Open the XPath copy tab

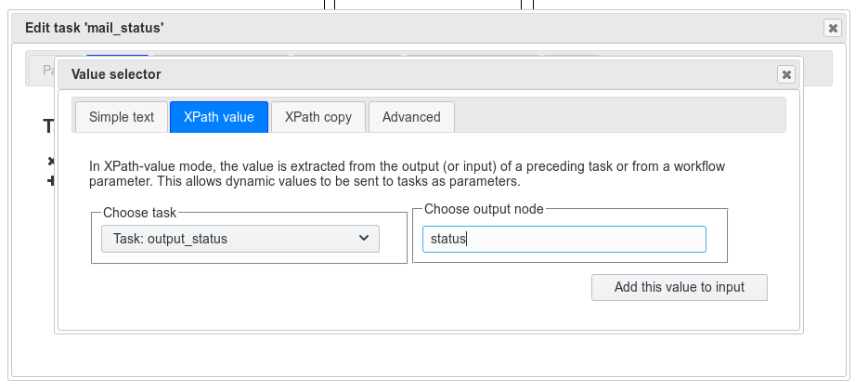click(x=318, y=117)
